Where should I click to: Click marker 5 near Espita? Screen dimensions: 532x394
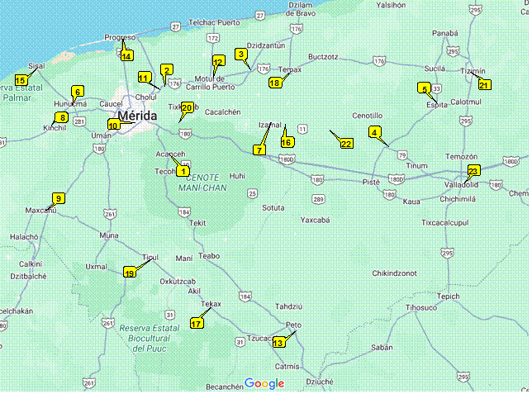(x=424, y=88)
